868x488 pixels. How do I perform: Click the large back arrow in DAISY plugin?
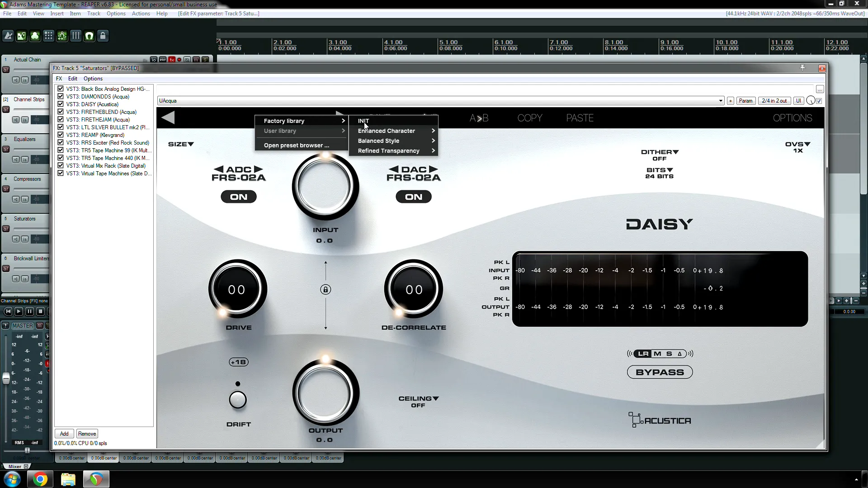[168, 118]
